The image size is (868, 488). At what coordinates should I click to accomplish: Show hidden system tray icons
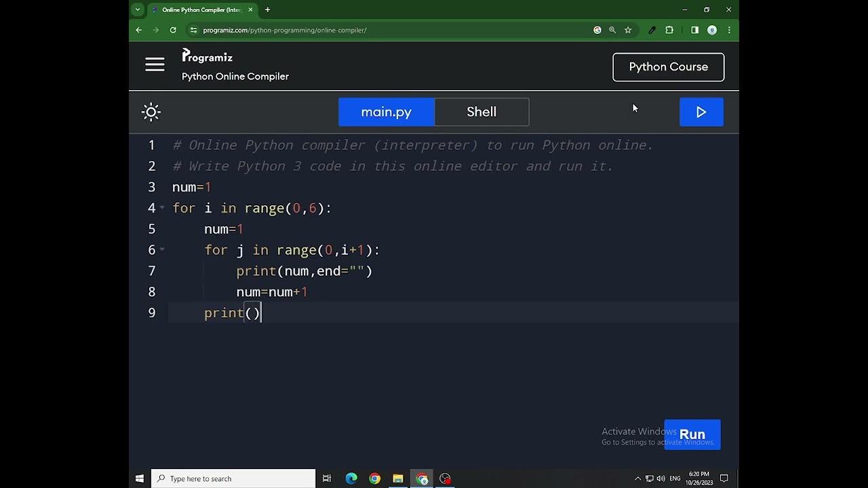(x=637, y=479)
